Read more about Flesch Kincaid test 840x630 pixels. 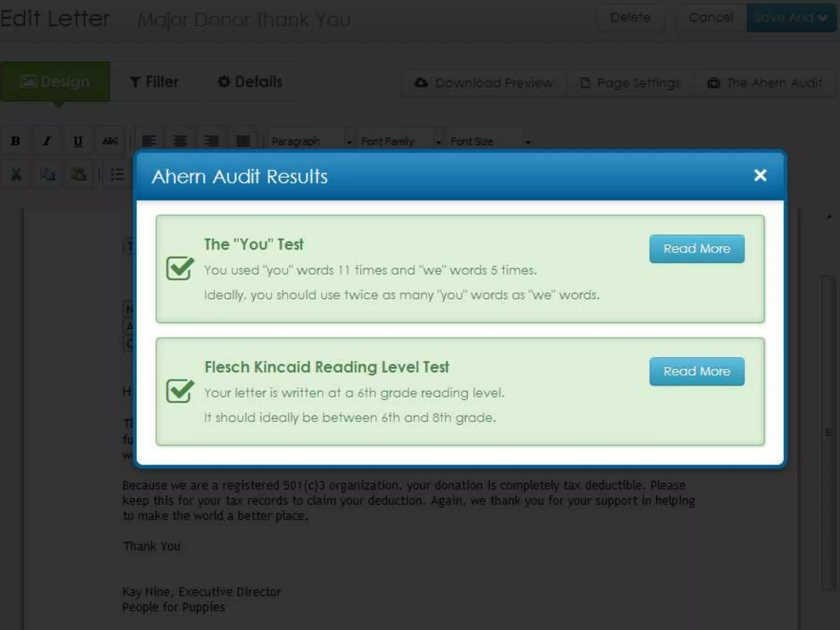click(x=696, y=371)
